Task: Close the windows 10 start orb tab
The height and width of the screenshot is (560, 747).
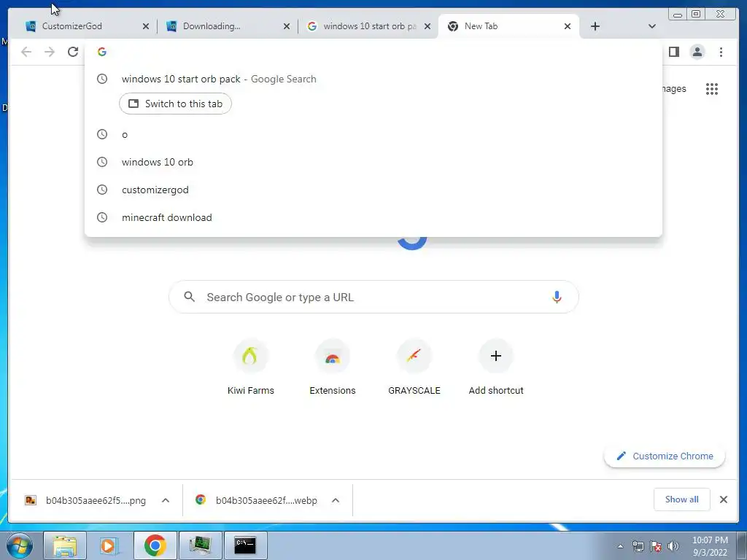Action: click(427, 26)
